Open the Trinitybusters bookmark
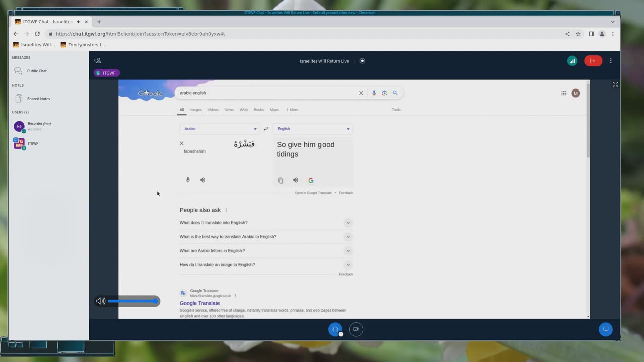 point(84,45)
